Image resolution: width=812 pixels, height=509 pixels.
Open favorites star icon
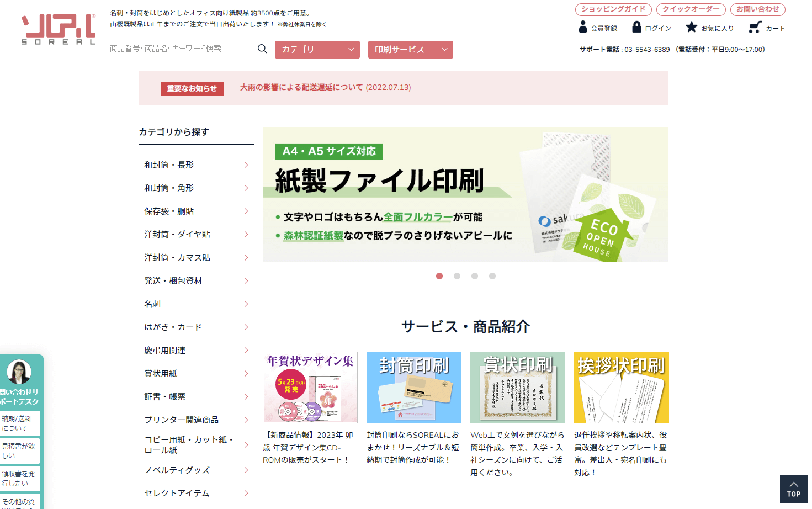(x=691, y=27)
